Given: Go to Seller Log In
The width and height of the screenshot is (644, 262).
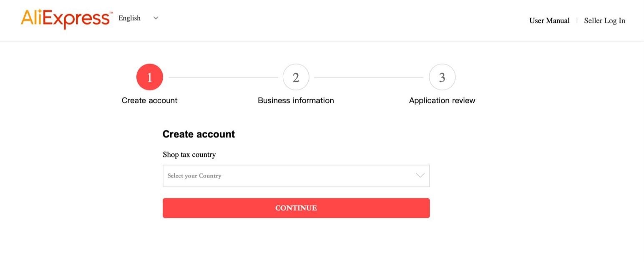Looking at the screenshot, I should tap(604, 20).
